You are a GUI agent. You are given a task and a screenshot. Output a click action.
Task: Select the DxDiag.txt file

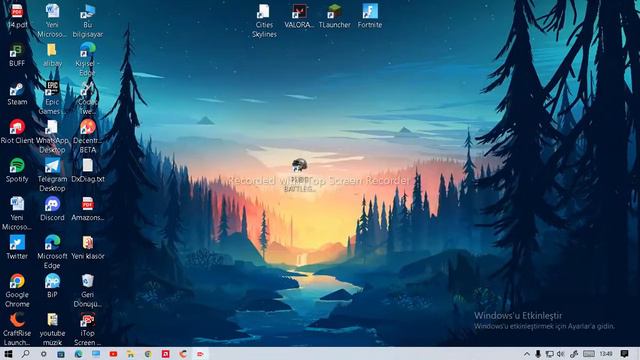pyautogui.click(x=87, y=171)
